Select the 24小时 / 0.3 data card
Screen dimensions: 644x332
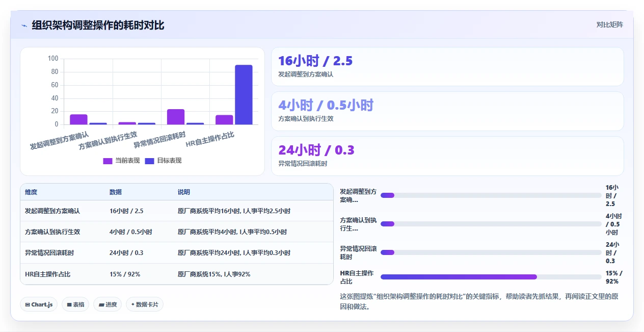coord(447,156)
